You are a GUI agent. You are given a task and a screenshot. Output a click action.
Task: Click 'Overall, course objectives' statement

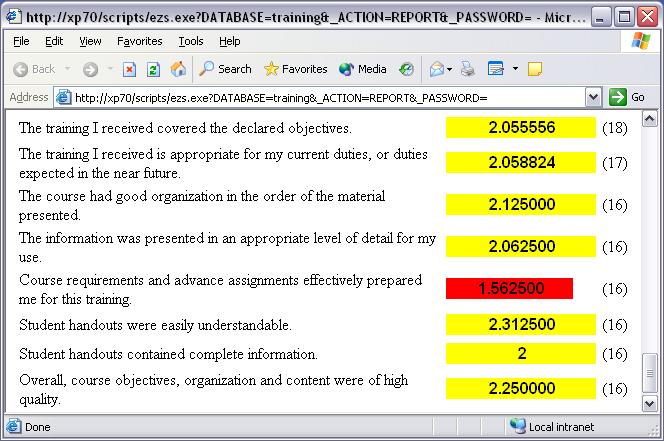[x=213, y=389]
